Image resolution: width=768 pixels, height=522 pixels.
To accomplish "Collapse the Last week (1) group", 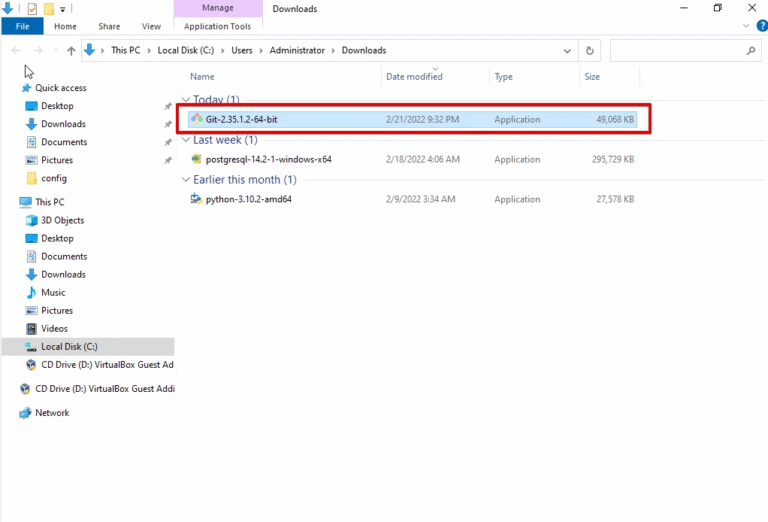I will click(x=186, y=140).
